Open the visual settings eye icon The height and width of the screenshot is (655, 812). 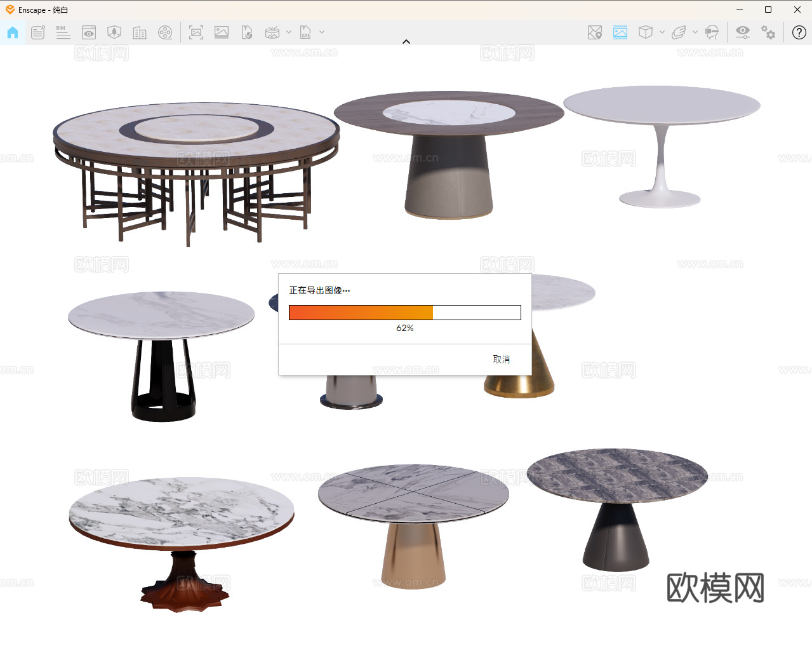[742, 32]
